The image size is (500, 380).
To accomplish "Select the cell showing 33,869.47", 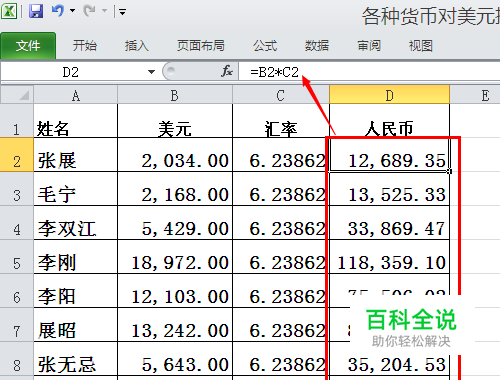I will pos(389,223).
